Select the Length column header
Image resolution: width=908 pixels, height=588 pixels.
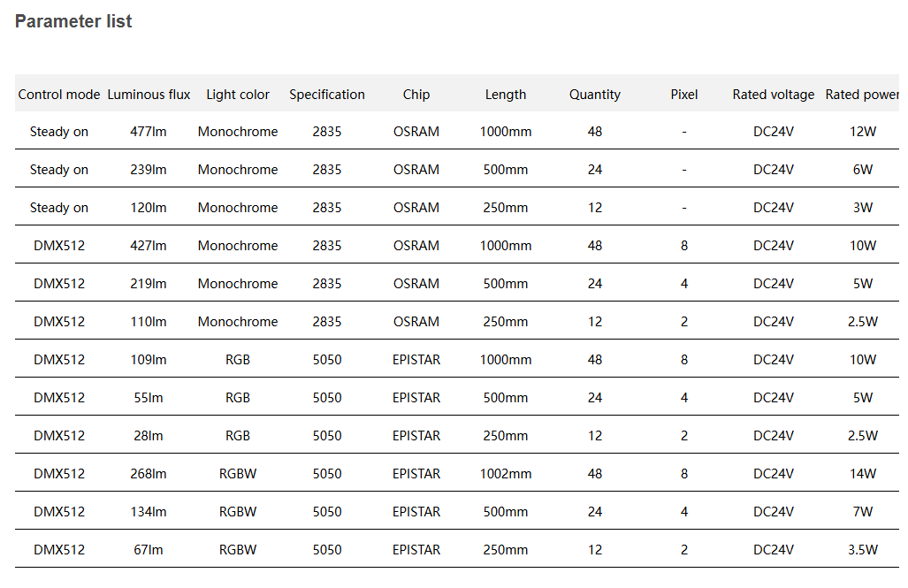pyautogui.click(x=506, y=95)
